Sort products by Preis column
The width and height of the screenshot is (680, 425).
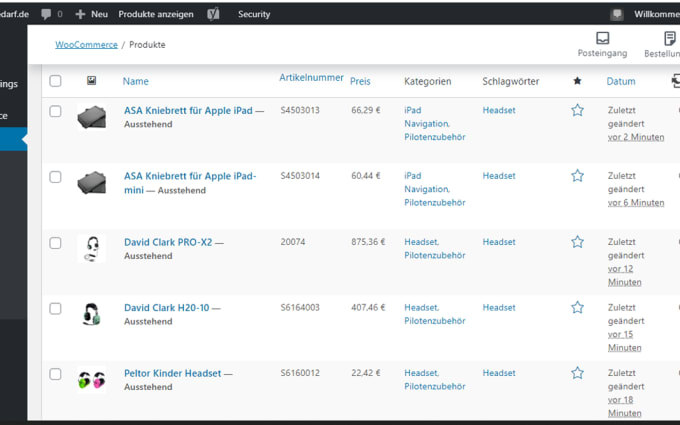pyautogui.click(x=360, y=81)
